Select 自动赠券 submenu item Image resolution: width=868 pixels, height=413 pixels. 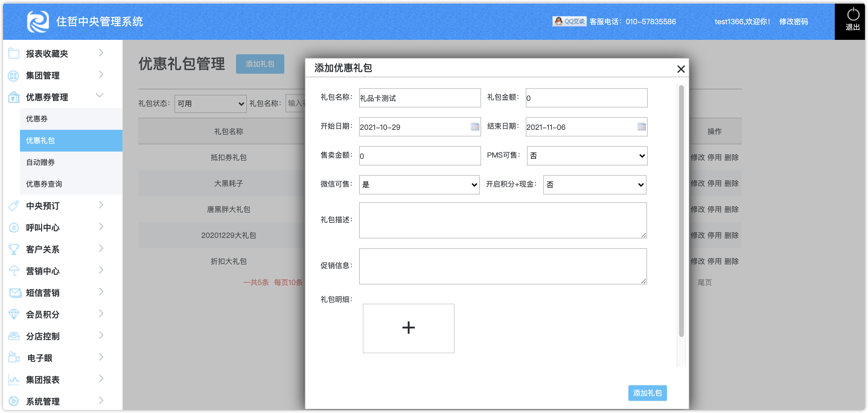point(40,162)
